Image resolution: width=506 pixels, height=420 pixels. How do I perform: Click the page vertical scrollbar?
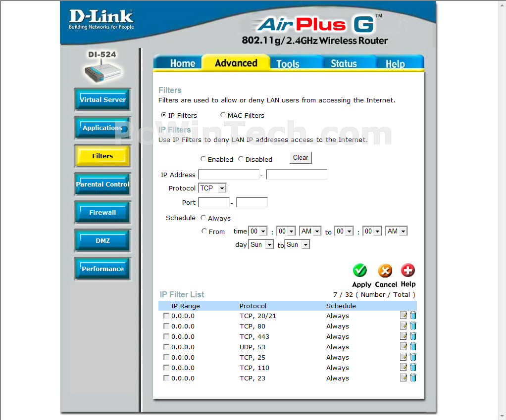coord(503,210)
